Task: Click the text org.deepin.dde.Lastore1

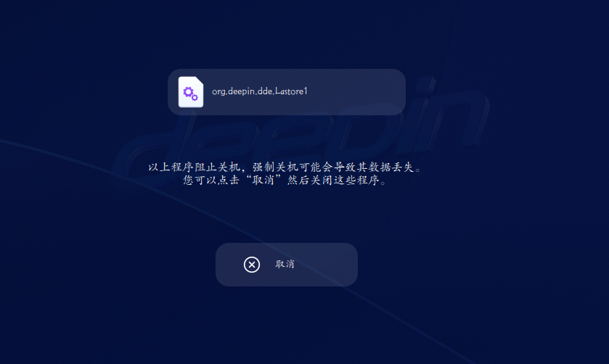Action: 259,91
